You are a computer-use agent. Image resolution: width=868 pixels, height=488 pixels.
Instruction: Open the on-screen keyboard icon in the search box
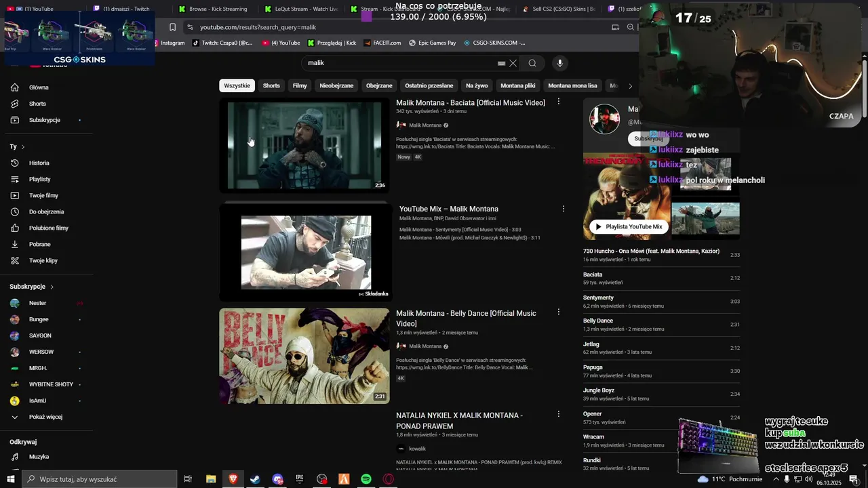(x=501, y=63)
